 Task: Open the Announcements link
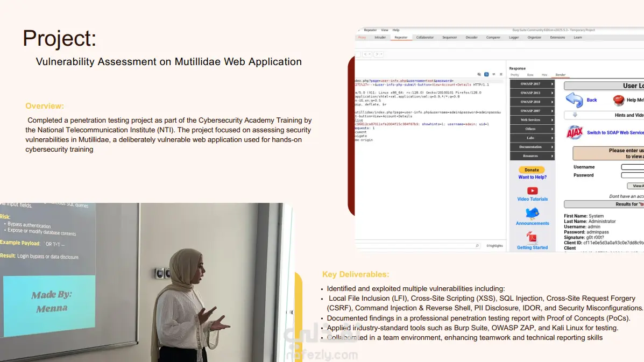(x=532, y=223)
